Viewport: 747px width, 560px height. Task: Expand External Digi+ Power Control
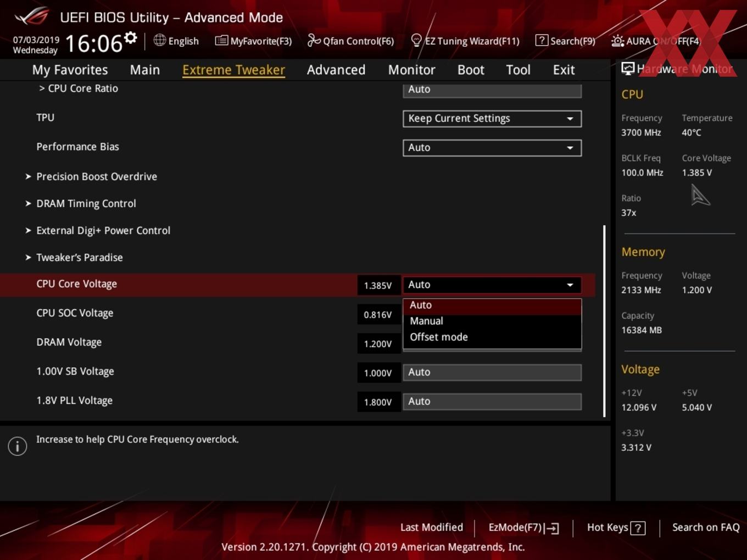pyautogui.click(x=103, y=231)
